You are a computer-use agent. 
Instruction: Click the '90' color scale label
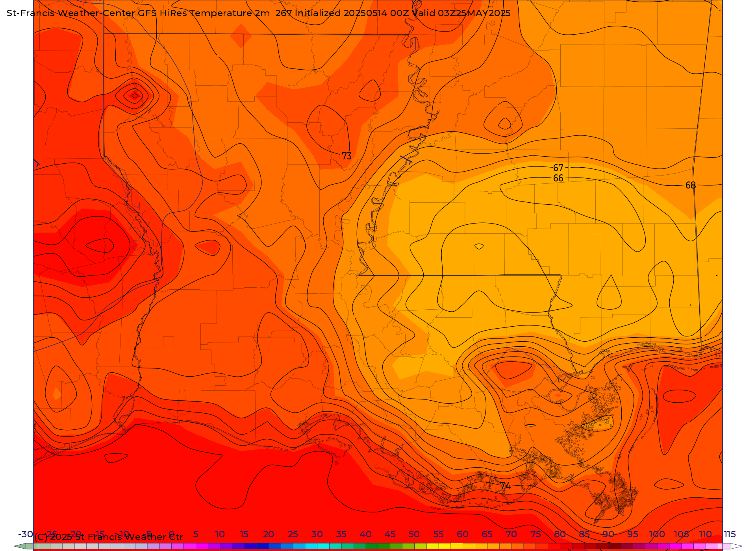[608, 534]
